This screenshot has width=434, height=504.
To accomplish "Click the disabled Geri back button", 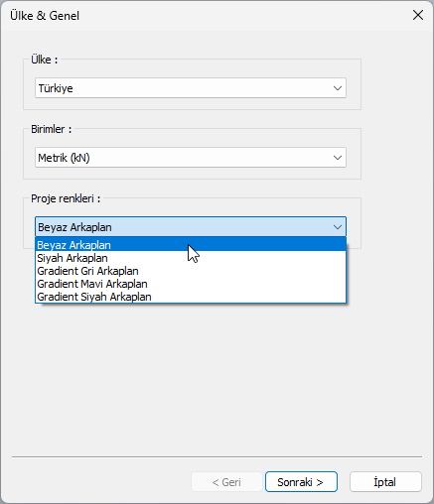I will click(226, 482).
